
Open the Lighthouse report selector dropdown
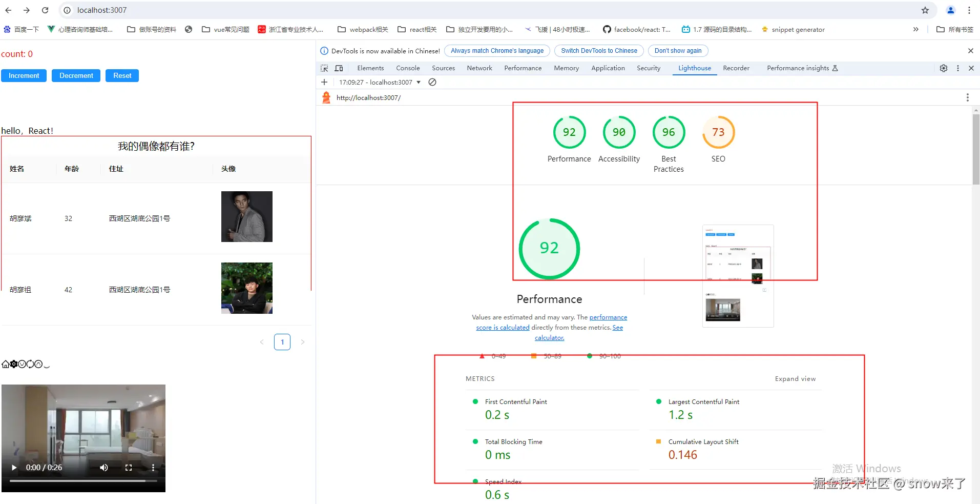point(380,82)
